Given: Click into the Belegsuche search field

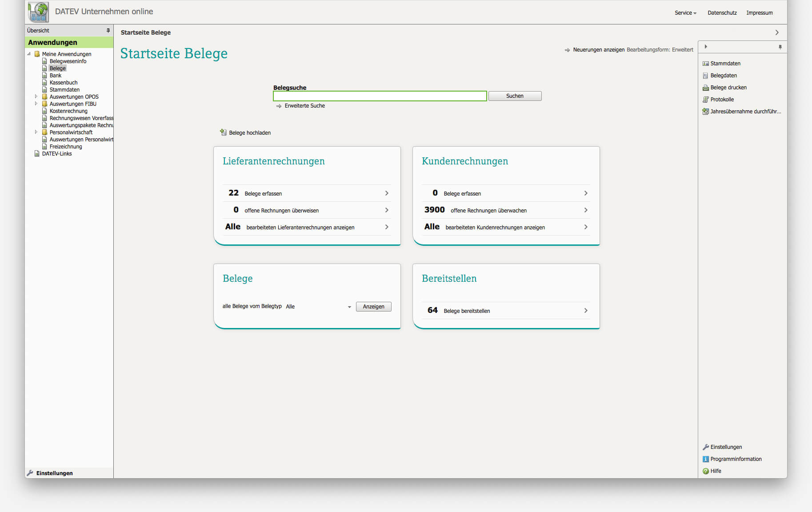Looking at the screenshot, I should [x=380, y=96].
